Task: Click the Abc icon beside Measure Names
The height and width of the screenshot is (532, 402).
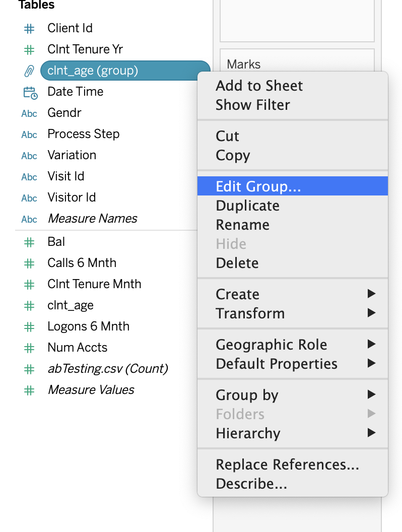Action: tap(29, 219)
